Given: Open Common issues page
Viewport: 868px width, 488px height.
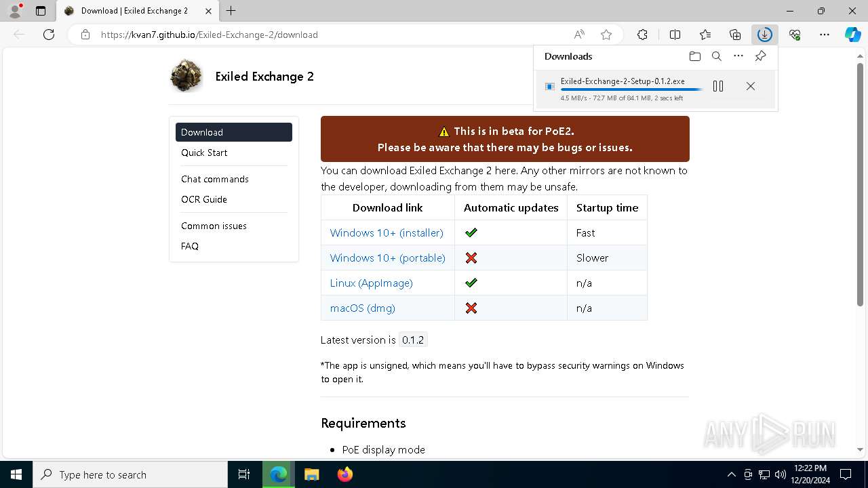Looking at the screenshot, I should 214,226.
